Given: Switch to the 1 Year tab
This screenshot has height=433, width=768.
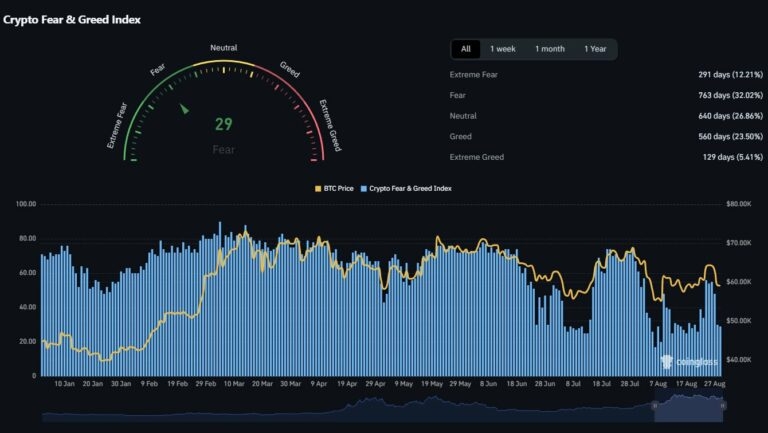Looking at the screenshot, I should pyautogui.click(x=594, y=49).
